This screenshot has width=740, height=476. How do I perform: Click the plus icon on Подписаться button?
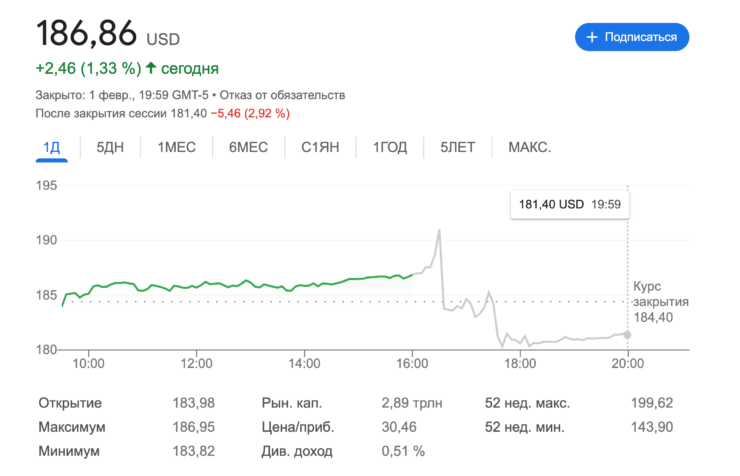tap(592, 37)
